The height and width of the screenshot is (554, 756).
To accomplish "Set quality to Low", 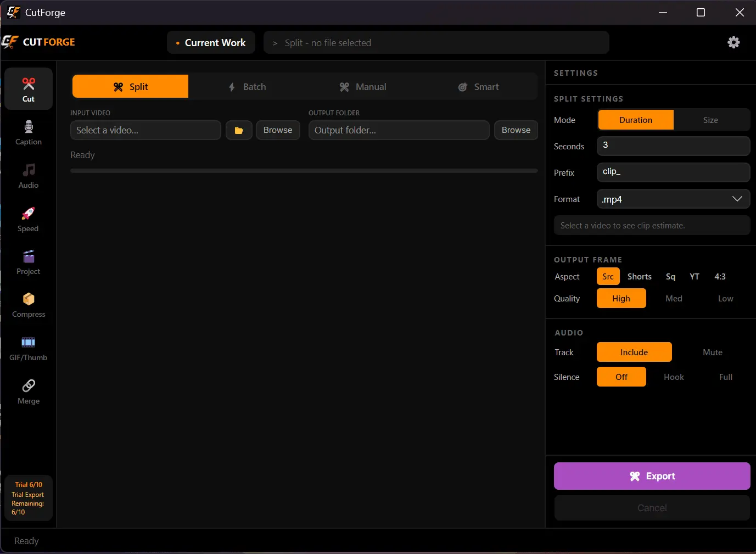I will coord(725,298).
